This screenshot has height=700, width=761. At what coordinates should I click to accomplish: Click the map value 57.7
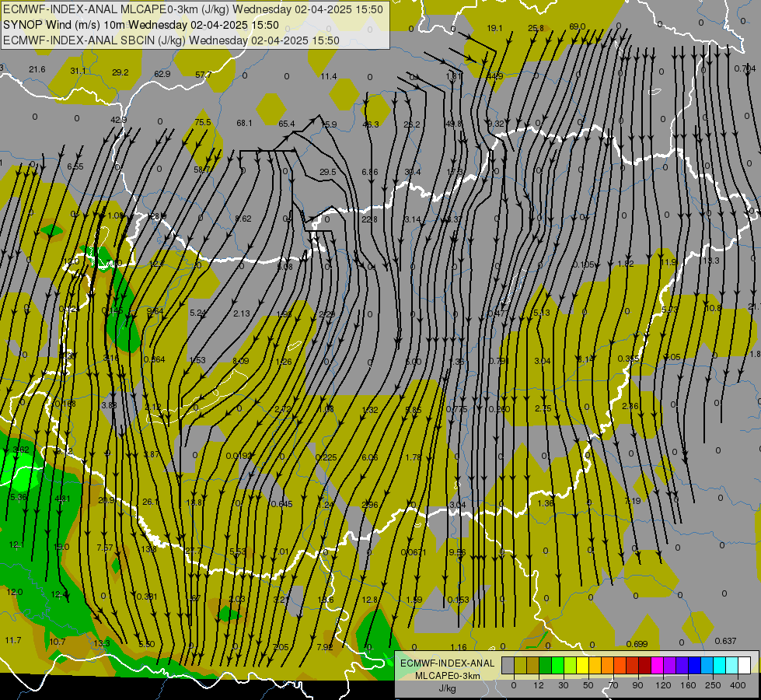coord(204,75)
